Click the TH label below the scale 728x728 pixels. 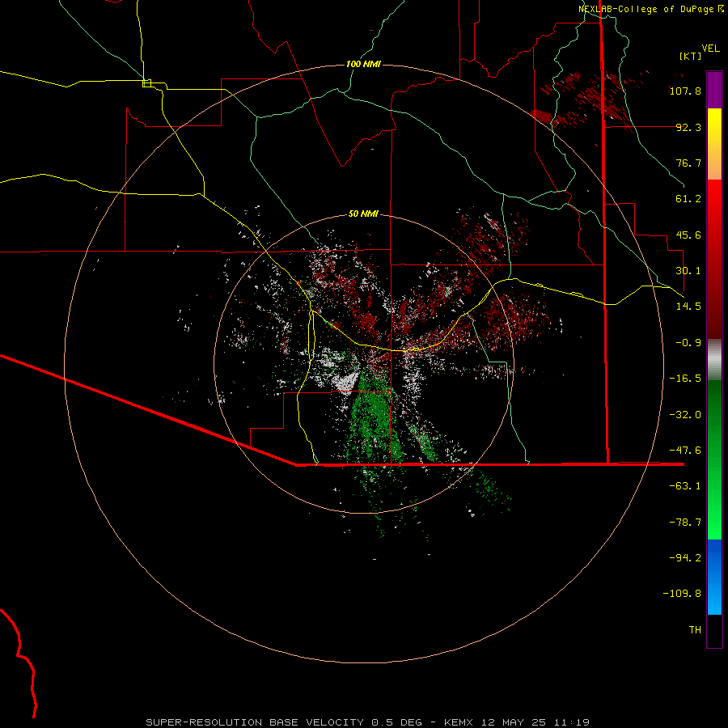[695, 630]
